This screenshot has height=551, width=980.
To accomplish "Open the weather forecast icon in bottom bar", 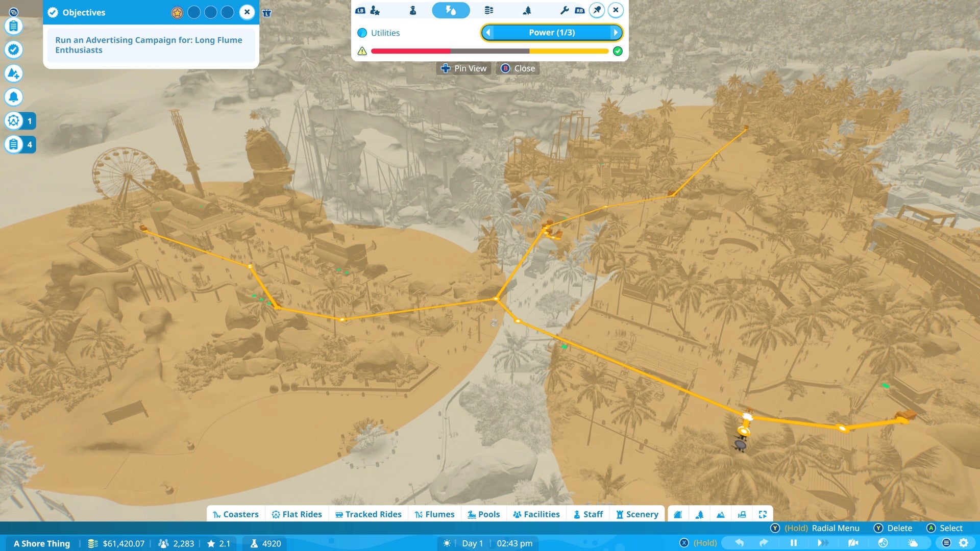I will point(912,543).
